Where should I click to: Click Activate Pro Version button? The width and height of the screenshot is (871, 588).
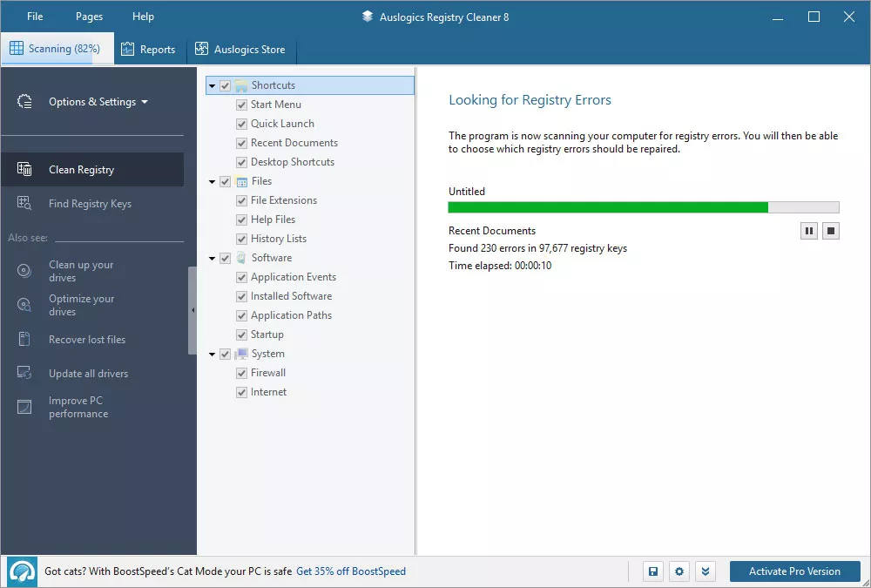click(x=794, y=571)
